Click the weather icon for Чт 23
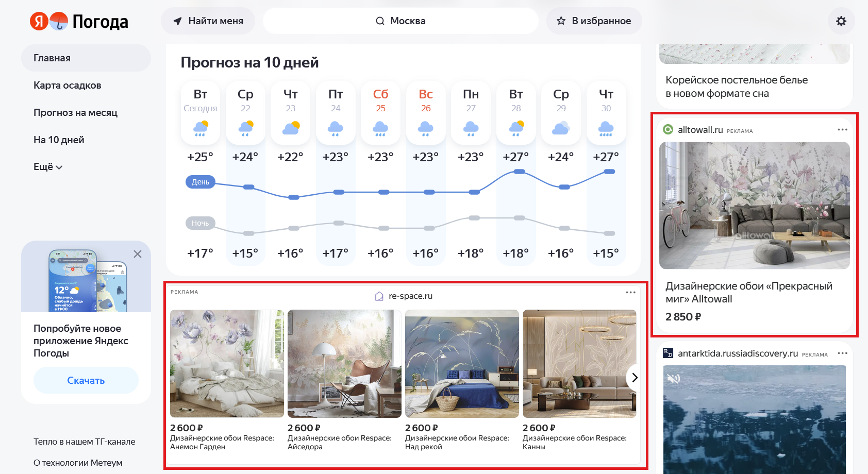This screenshot has width=868, height=474. (x=291, y=128)
